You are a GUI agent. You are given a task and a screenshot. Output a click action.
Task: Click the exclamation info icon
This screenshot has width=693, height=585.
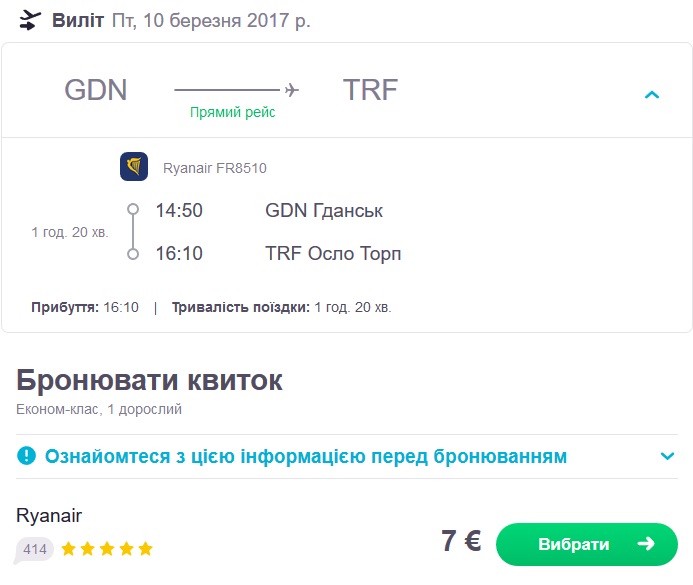click(x=27, y=457)
